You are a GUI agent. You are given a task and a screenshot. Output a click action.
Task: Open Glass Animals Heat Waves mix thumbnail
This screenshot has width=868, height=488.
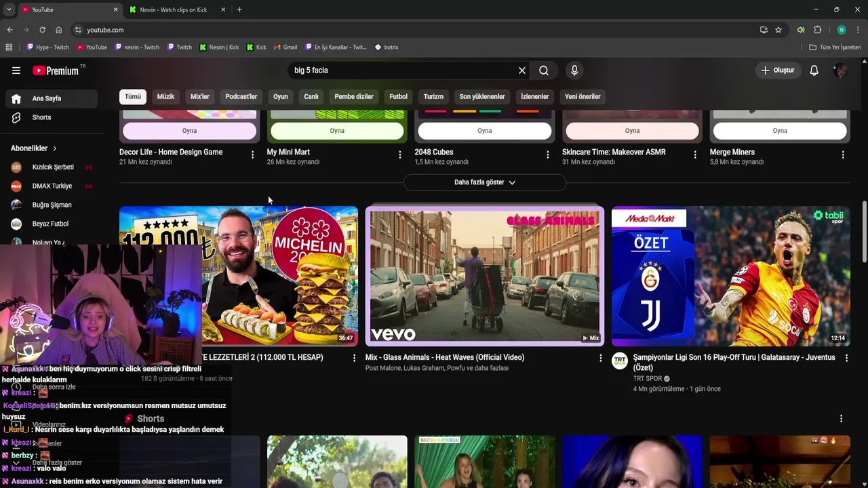pos(485,276)
